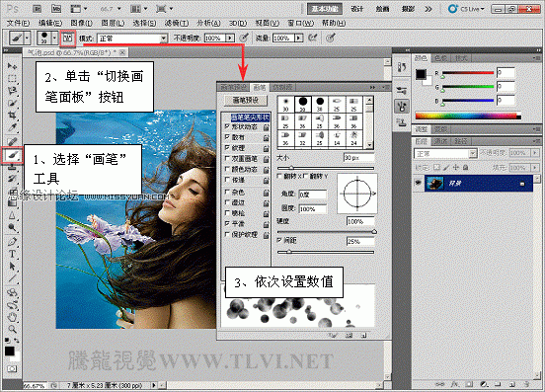This screenshot has height=392, width=545.
Task: Switch to the 基本功能 workspace
Action: click(x=325, y=9)
